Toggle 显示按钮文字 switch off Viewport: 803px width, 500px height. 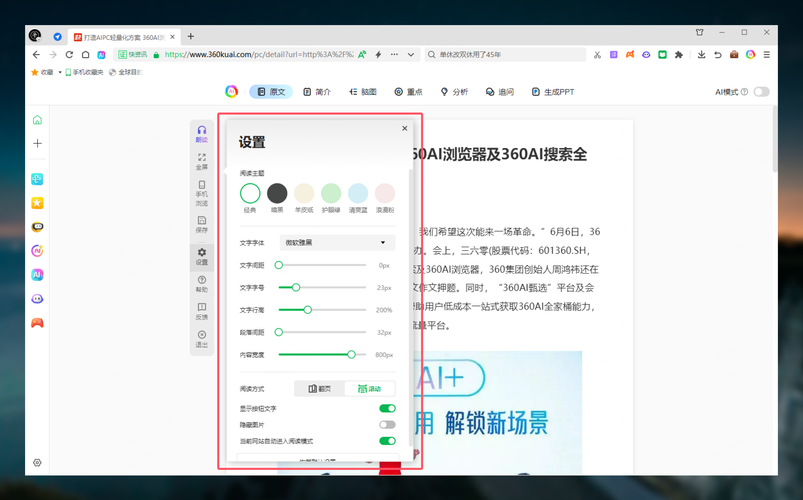pyautogui.click(x=387, y=408)
